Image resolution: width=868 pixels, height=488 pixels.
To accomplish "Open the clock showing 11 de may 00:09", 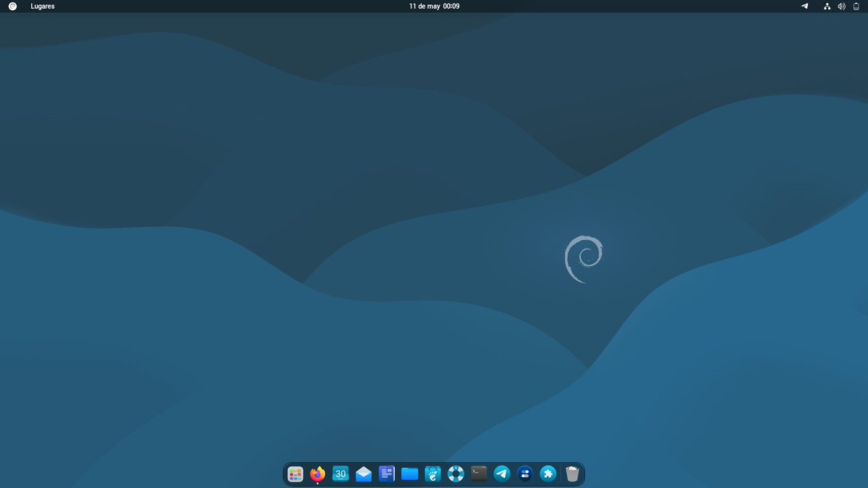I will pos(434,6).
